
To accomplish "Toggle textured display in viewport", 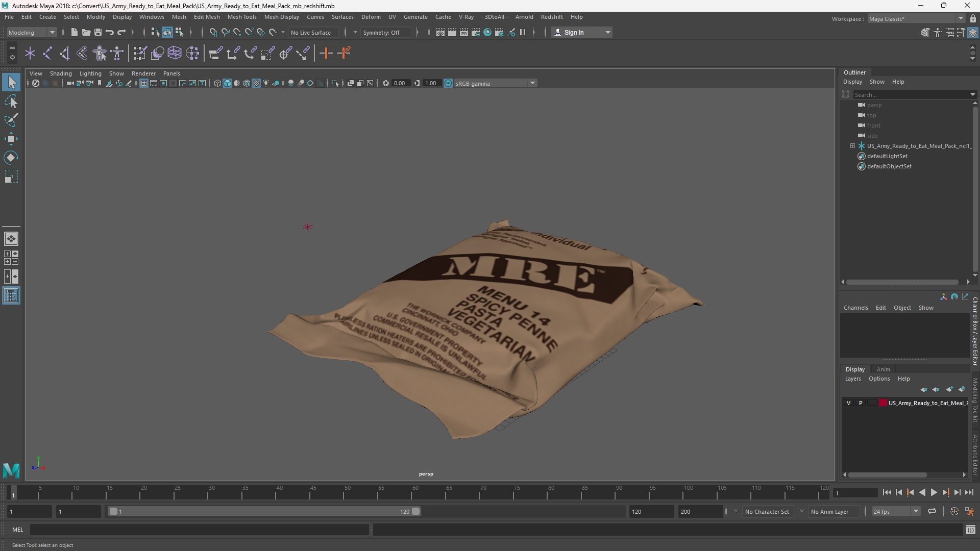I will point(256,84).
